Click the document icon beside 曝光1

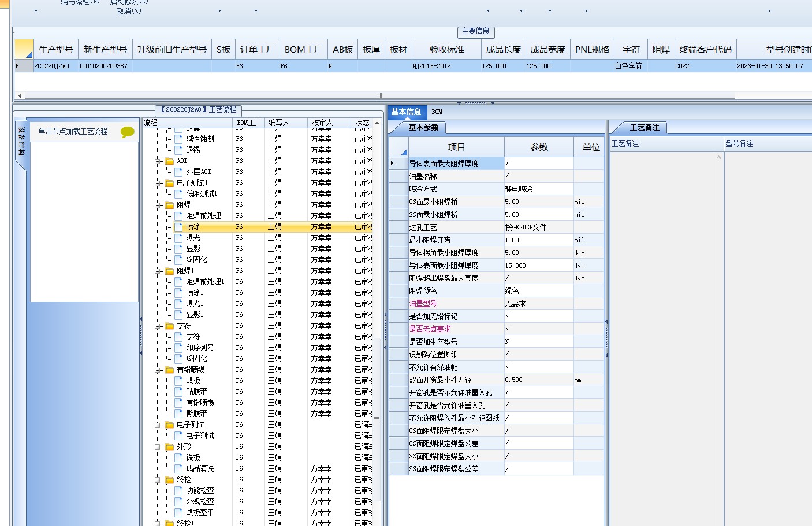(x=178, y=304)
